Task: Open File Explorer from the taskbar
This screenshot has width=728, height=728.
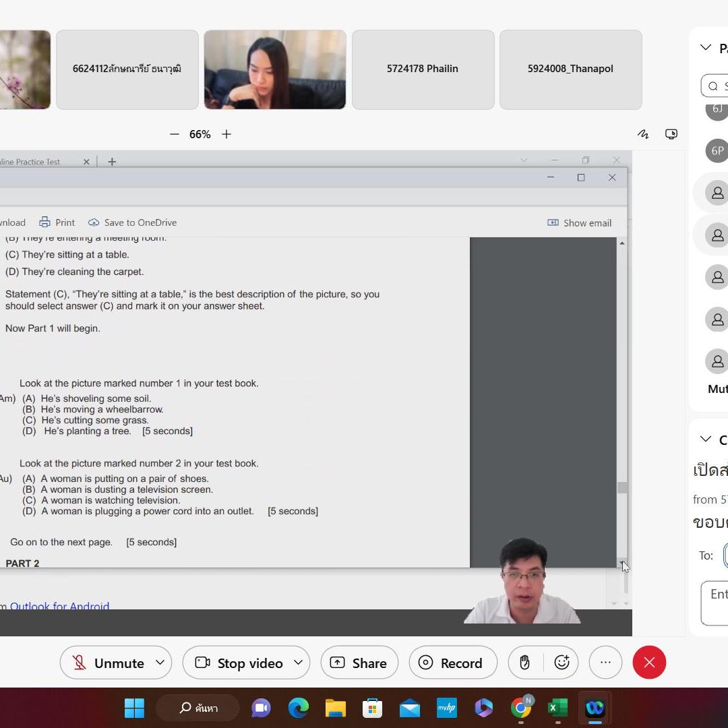Action: click(x=335, y=708)
